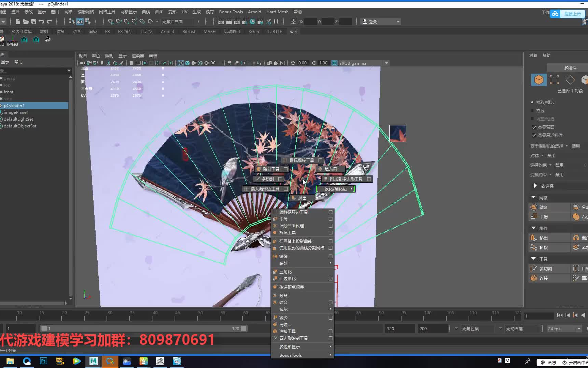Click Soften/Harden Edge (软化/硬化边) marking menu item
The height and width of the screenshot is (368, 588).
point(336,189)
